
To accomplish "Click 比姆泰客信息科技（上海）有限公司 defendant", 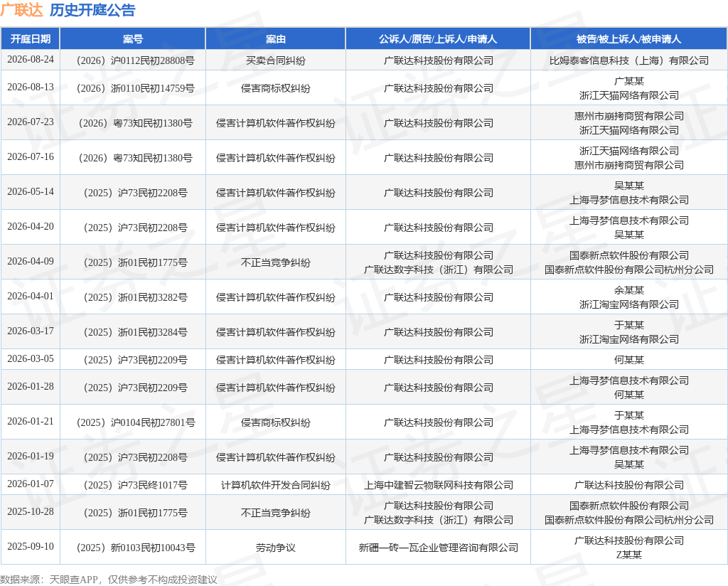I will click(629, 60).
